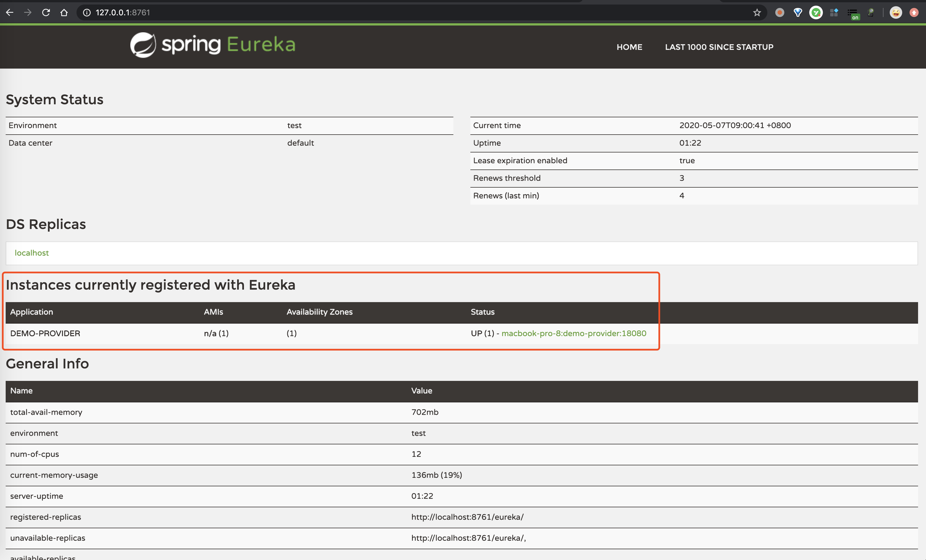Go back using the browser back arrow
Image resolution: width=926 pixels, height=560 pixels.
point(10,12)
